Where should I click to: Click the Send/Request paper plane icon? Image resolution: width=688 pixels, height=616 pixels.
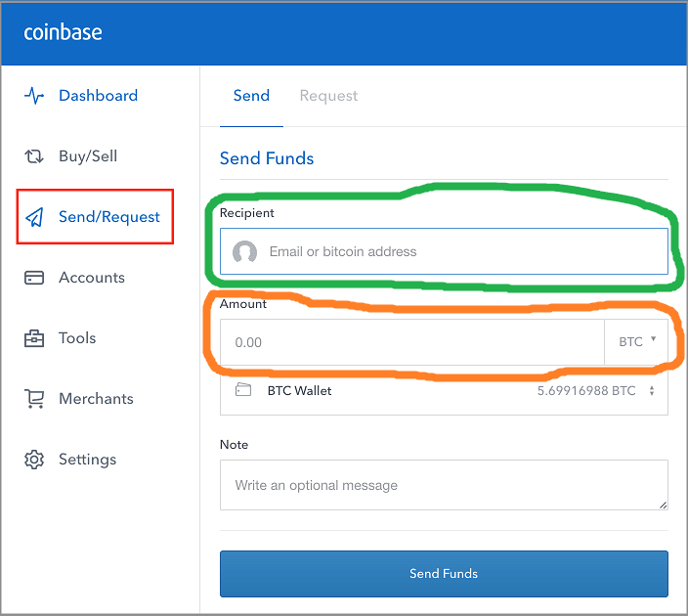pyautogui.click(x=34, y=217)
